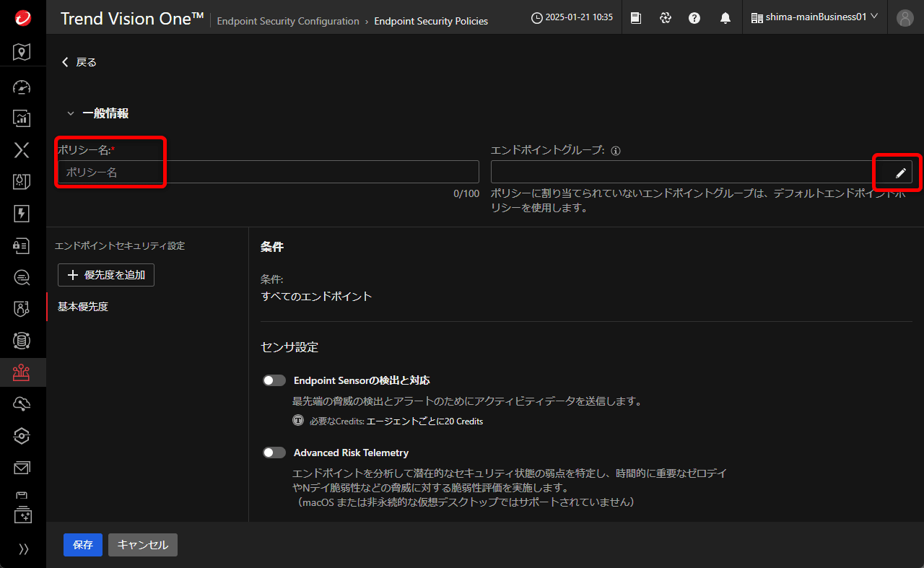Image resolution: width=924 pixels, height=568 pixels.
Task: Click the info icon beside エンドポイントグループ
Action: pyautogui.click(x=616, y=152)
